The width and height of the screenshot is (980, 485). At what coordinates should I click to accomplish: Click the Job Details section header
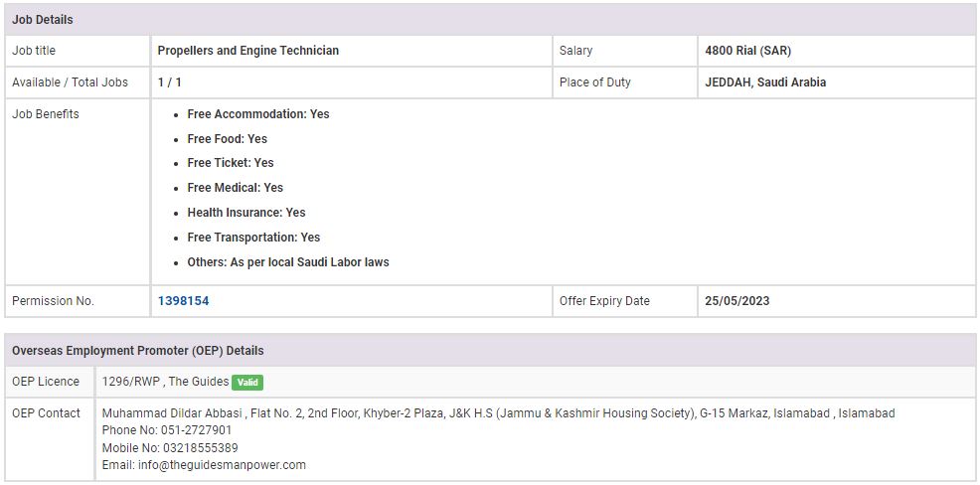pos(43,20)
